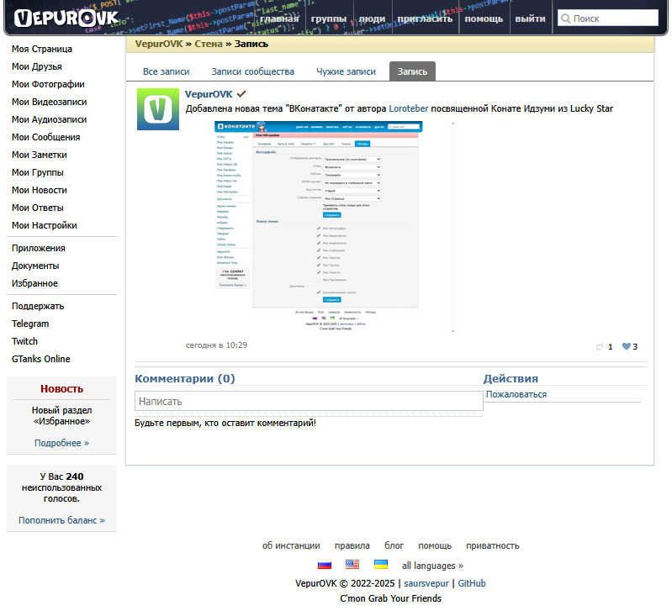The image size is (672, 616).
Task: Open Мои Друзья in sidebar
Action: 37,66
